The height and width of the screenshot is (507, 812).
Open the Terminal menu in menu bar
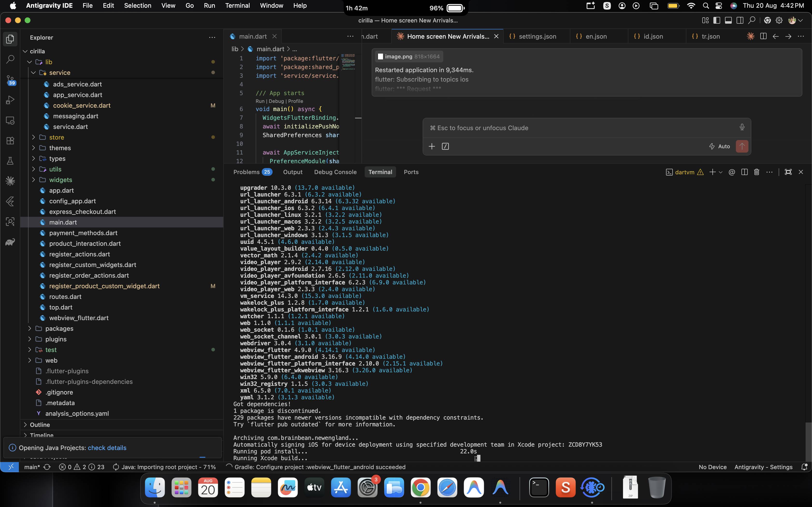[x=237, y=6]
